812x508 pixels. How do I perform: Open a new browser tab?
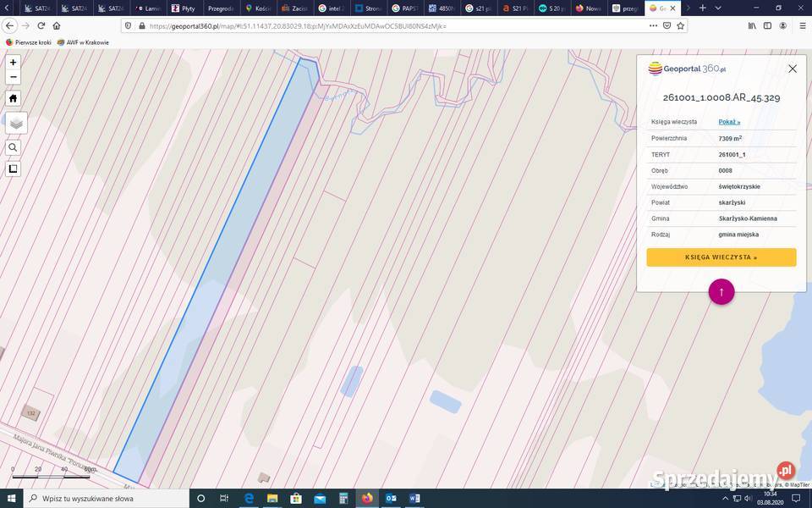coord(703,8)
